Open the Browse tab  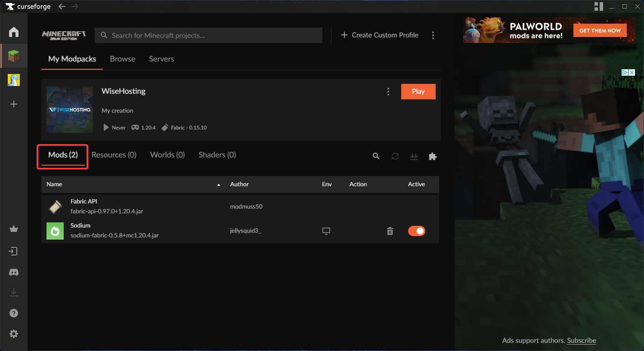pos(123,59)
